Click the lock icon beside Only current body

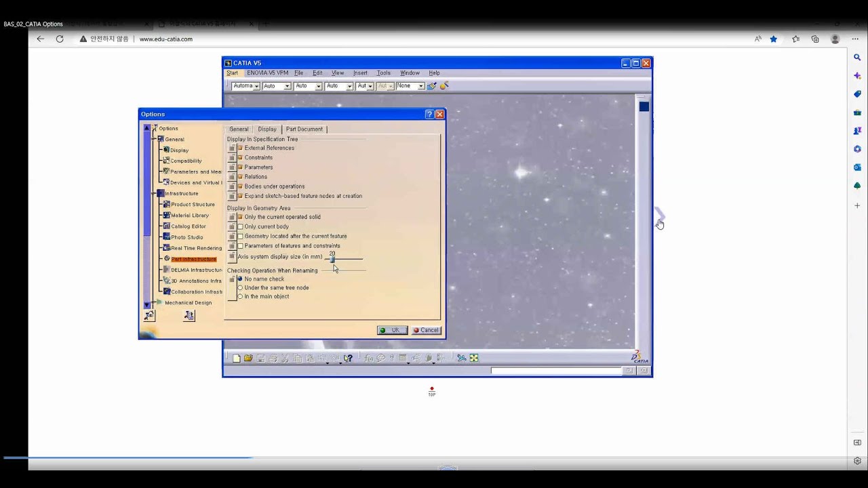pos(232,226)
